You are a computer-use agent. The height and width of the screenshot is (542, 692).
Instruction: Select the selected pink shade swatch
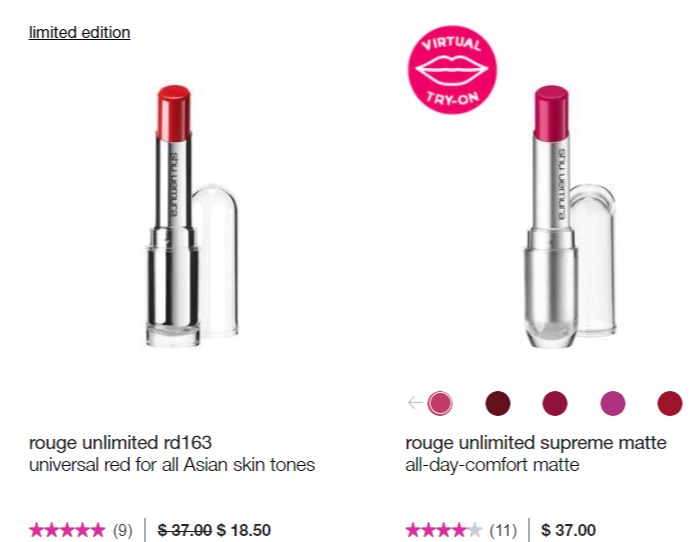point(440,403)
